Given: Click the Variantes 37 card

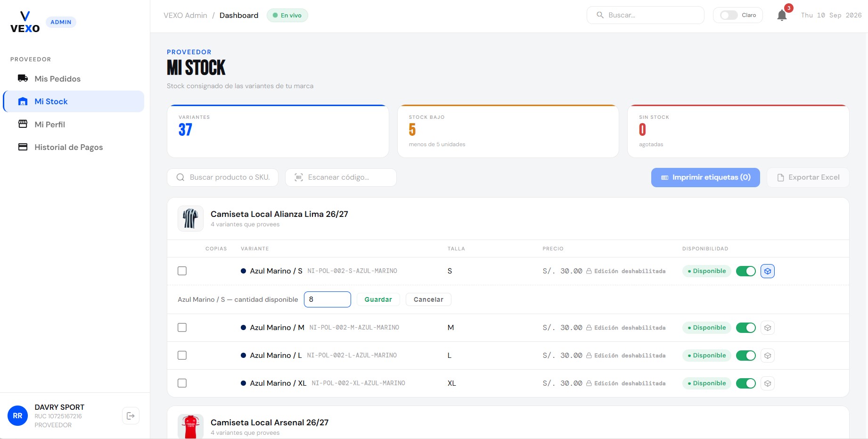Looking at the screenshot, I should 278,131.
